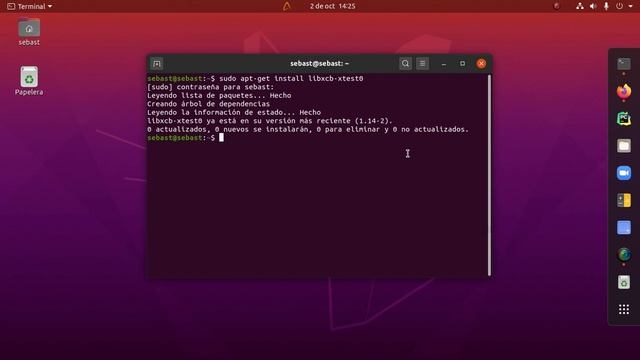Close the terminal window
Screen dimensions: 640x360
point(481,64)
